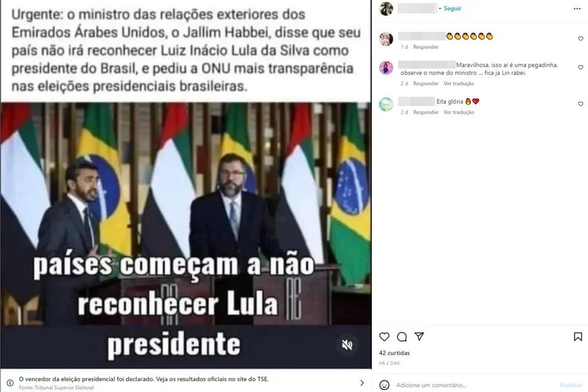The width and height of the screenshot is (588, 392).
Task: Follow the account via Seguir
Action: point(452,8)
